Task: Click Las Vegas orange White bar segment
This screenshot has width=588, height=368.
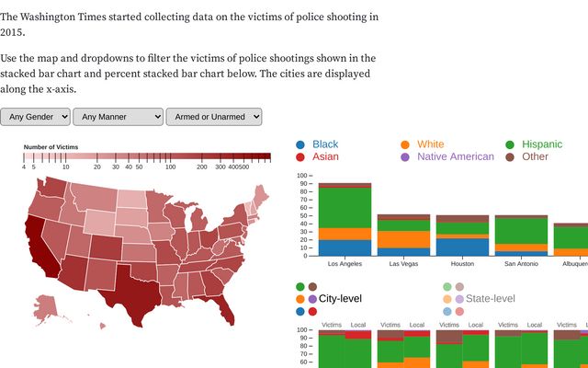Action: pos(403,239)
